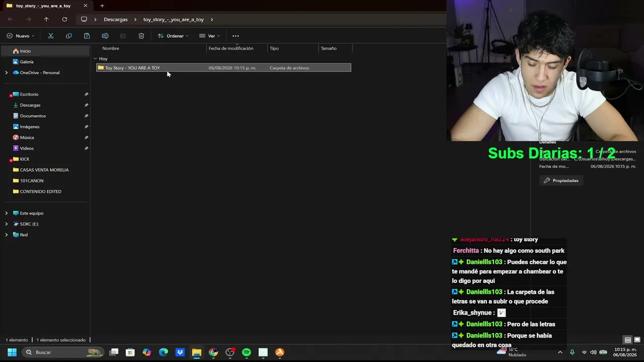The height and width of the screenshot is (362, 644).
Task: Expand the OneDrive - Personal tree node
Action: [x=7, y=72]
